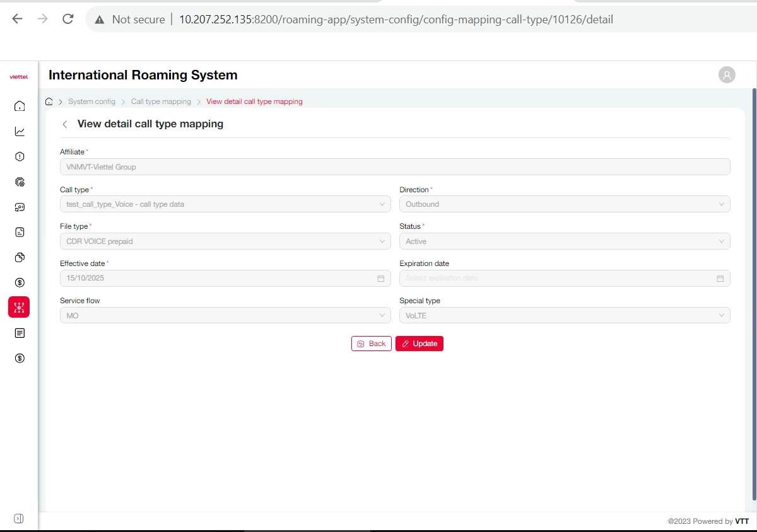The height and width of the screenshot is (532, 757).
Task: Expand the Status dropdown showing Active
Action: tap(565, 241)
